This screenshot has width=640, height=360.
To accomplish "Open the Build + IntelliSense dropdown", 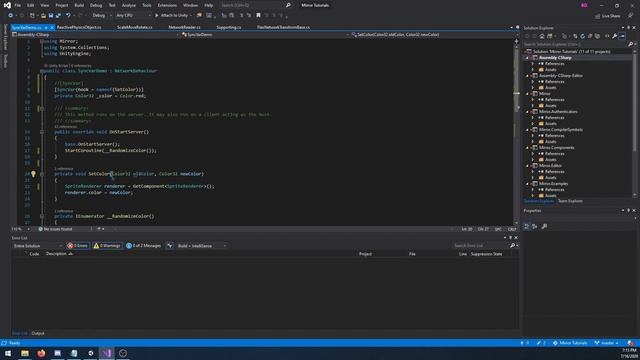I will coord(202,246).
